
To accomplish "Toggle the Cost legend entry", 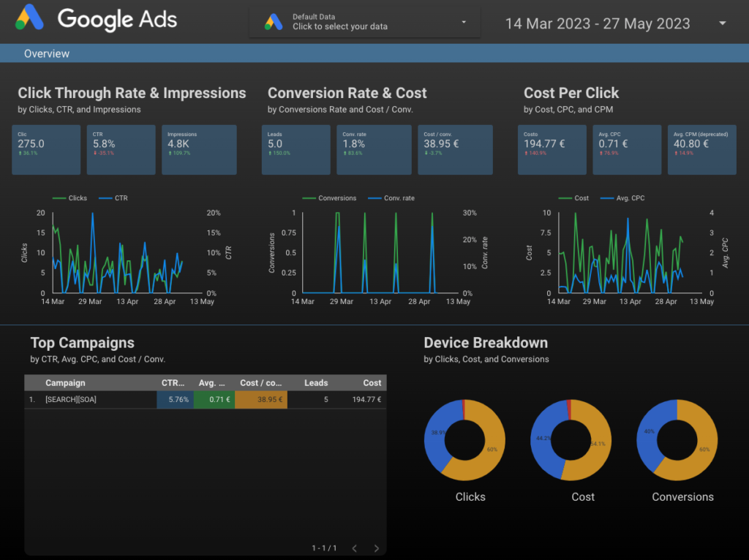I will coord(573,198).
